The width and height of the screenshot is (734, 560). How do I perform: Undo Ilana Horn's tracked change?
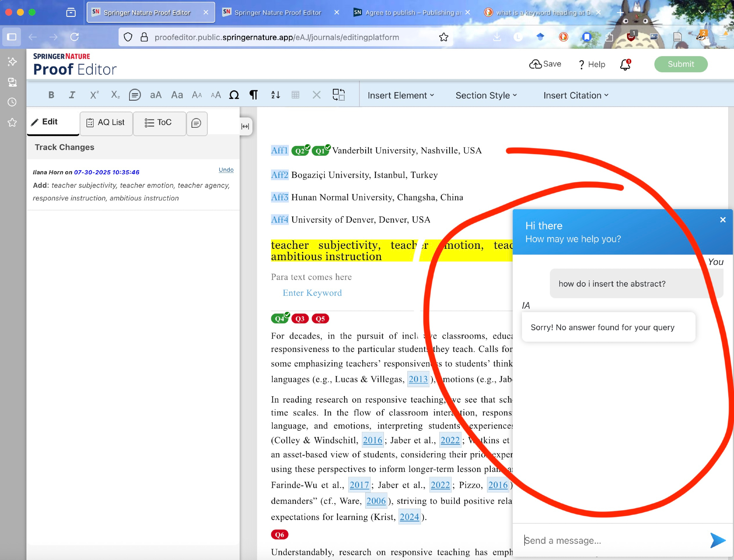226,170
